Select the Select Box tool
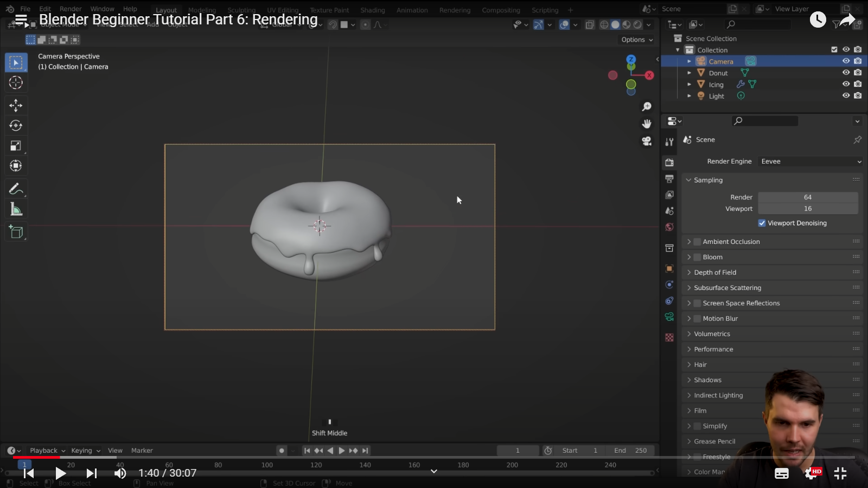 pos(16,62)
